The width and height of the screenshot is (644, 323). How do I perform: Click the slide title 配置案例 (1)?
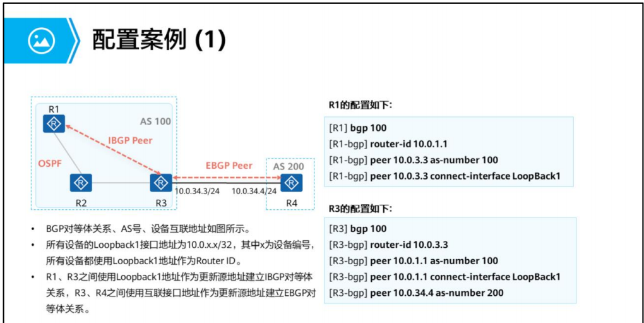click(158, 40)
